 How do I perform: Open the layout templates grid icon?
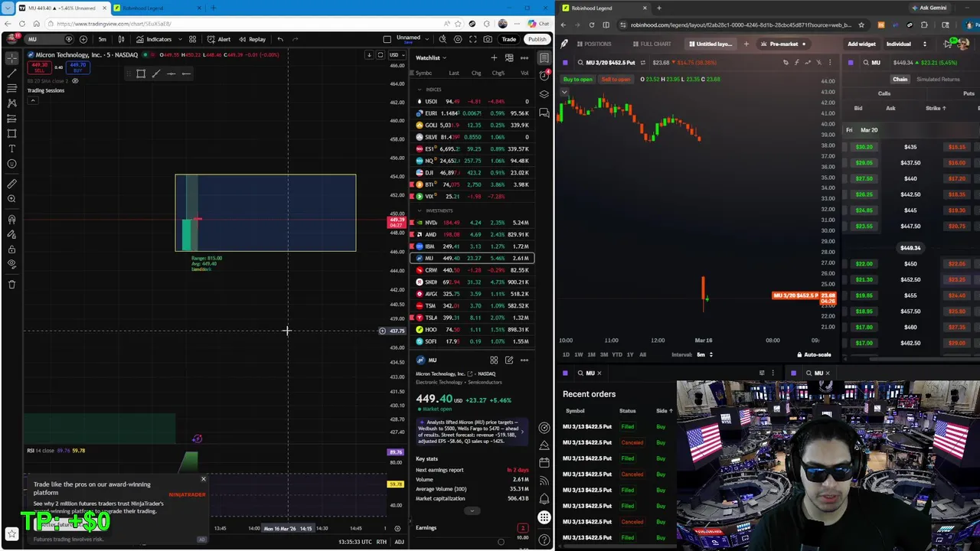(192, 39)
